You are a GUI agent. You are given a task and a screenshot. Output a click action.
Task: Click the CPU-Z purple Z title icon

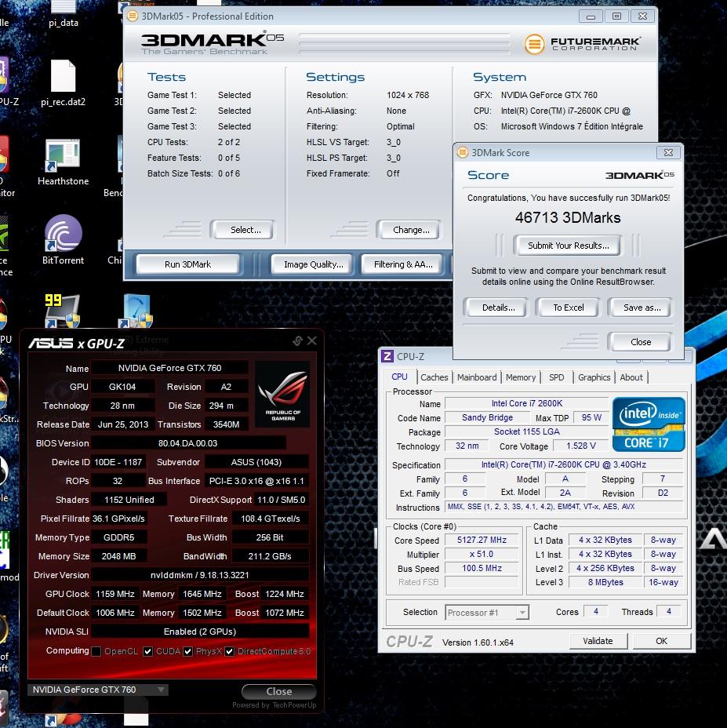pyautogui.click(x=387, y=356)
